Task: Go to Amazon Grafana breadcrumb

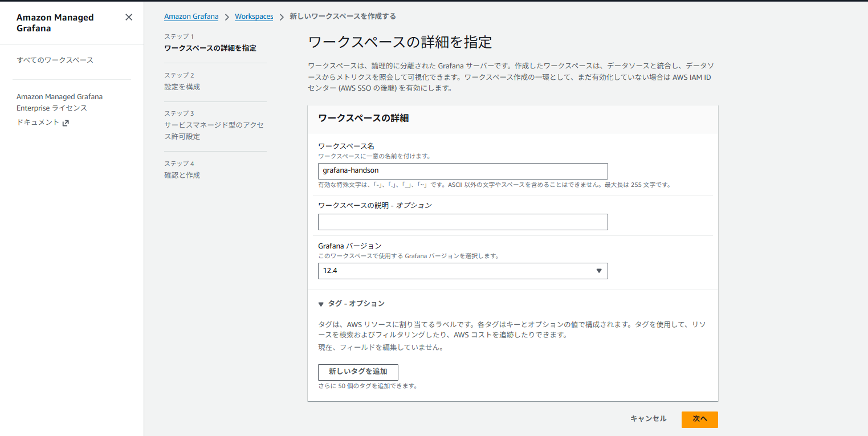Action: click(x=191, y=17)
